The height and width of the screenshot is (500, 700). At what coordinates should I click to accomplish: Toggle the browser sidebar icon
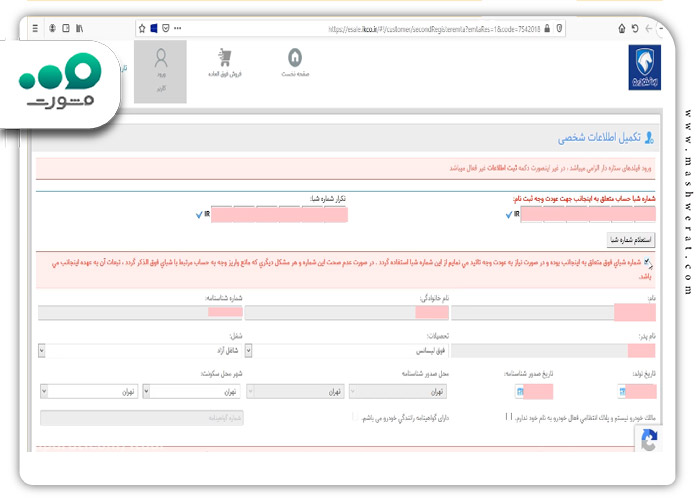66,29
